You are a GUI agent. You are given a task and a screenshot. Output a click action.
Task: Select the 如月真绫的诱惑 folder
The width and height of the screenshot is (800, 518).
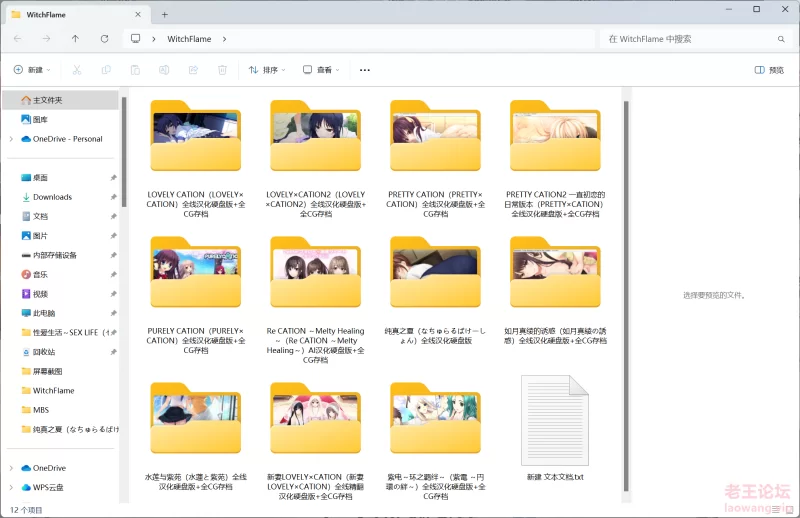(x=556, y=290)
